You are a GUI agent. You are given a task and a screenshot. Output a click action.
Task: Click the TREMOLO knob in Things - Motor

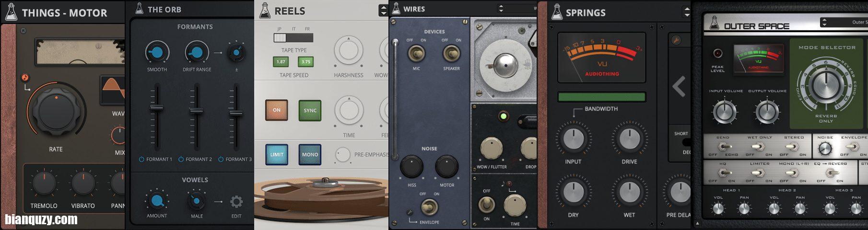point(44,184)
